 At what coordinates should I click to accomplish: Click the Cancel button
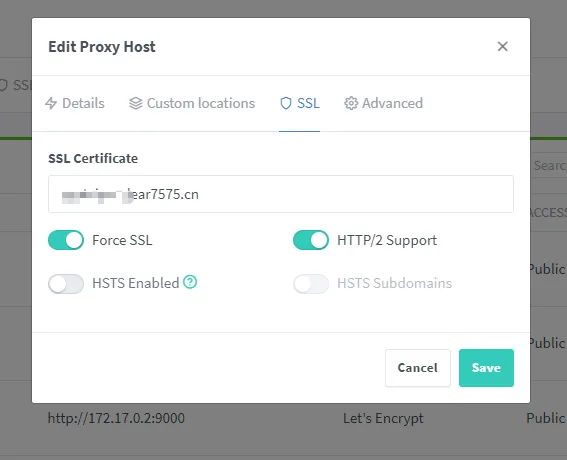[418, 368]
